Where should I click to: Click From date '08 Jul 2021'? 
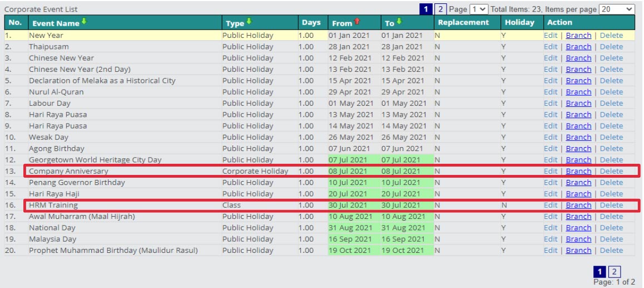tap(348, 171)
